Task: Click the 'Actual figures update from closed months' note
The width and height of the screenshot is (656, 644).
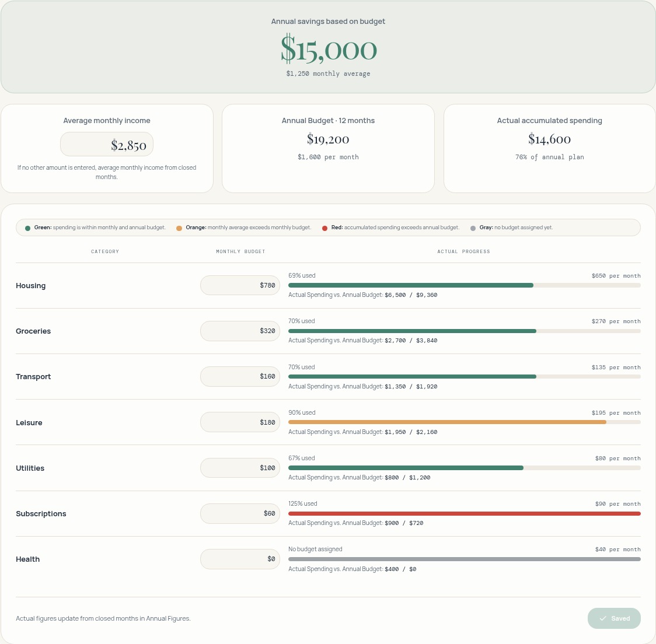Action: (103, 618)
